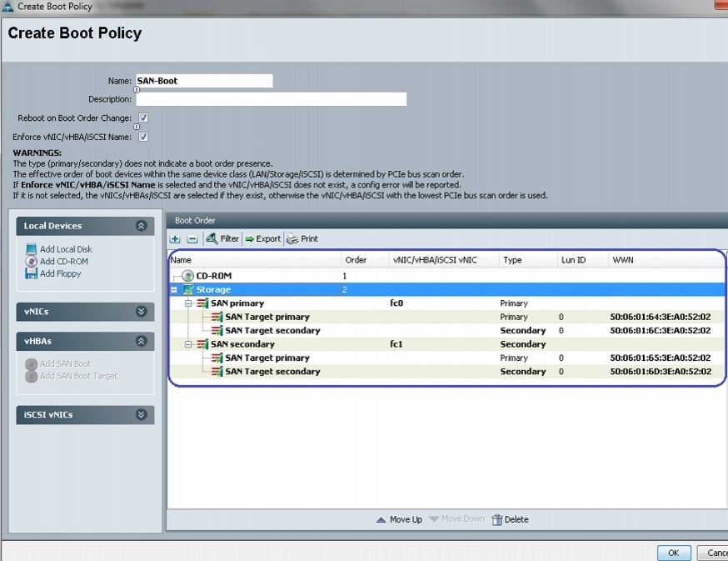Select SAN secondary row in boot order

[x=242, y=344]
